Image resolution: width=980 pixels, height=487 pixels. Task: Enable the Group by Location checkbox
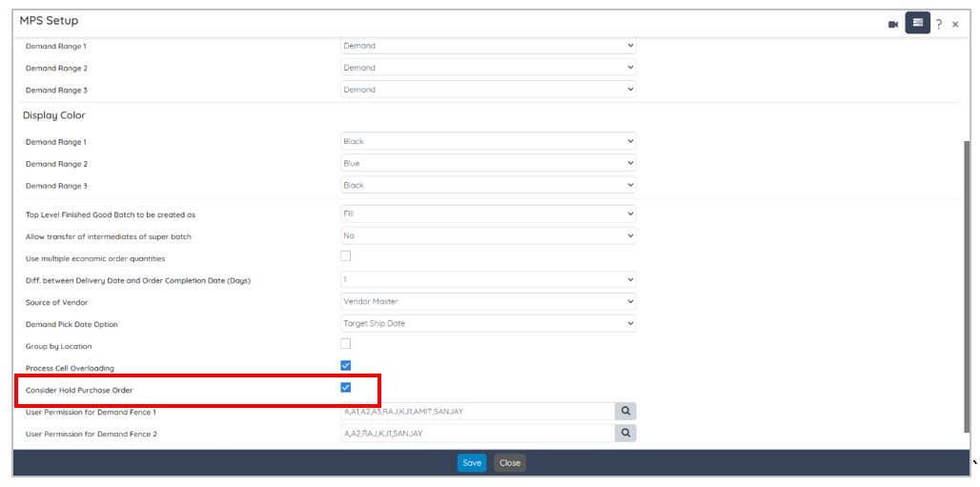pos(346,344)
